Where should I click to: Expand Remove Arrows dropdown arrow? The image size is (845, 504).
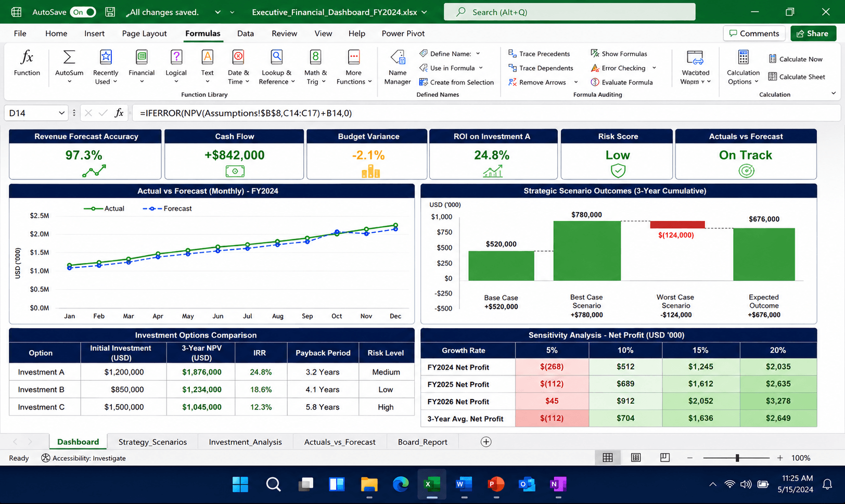tap(576, 82)
